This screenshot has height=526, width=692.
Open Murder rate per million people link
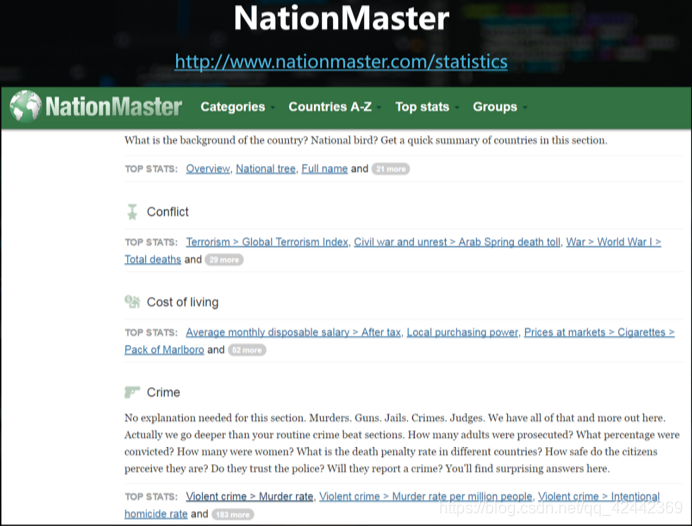click(x=425, y=496)
